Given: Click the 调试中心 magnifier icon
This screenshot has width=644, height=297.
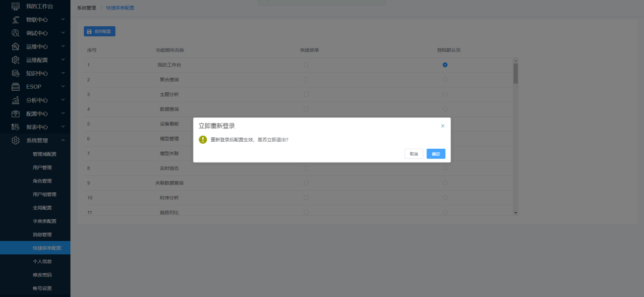Looking at the screenshot, I should pyautogui.click(x=15, y=33).
